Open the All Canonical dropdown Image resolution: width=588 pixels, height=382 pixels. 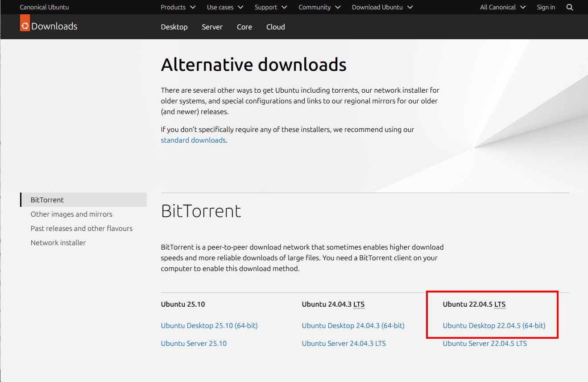(503, 7)
